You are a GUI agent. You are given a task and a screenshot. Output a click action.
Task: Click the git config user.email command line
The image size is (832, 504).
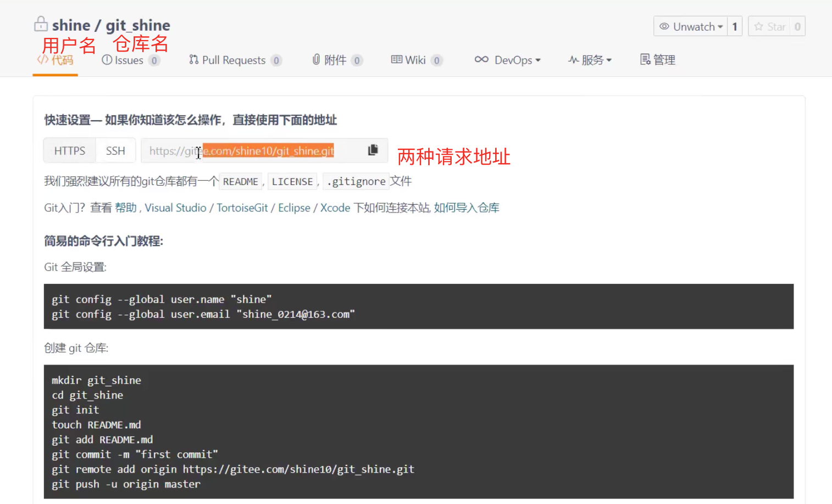pos(203,314)
